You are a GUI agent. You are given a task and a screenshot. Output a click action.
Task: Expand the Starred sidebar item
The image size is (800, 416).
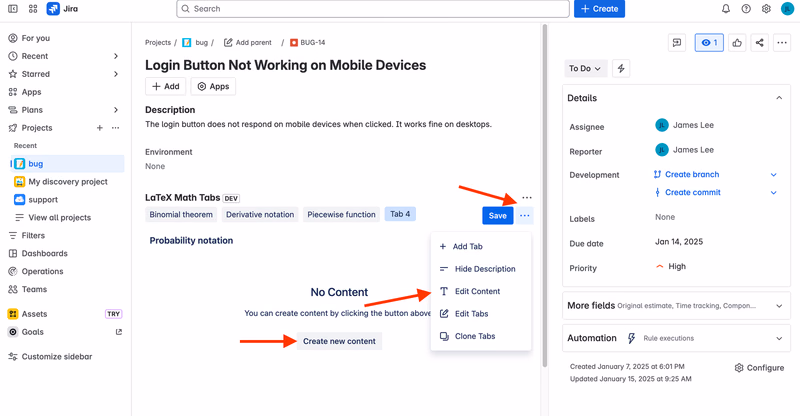click(x=116, y=74)
